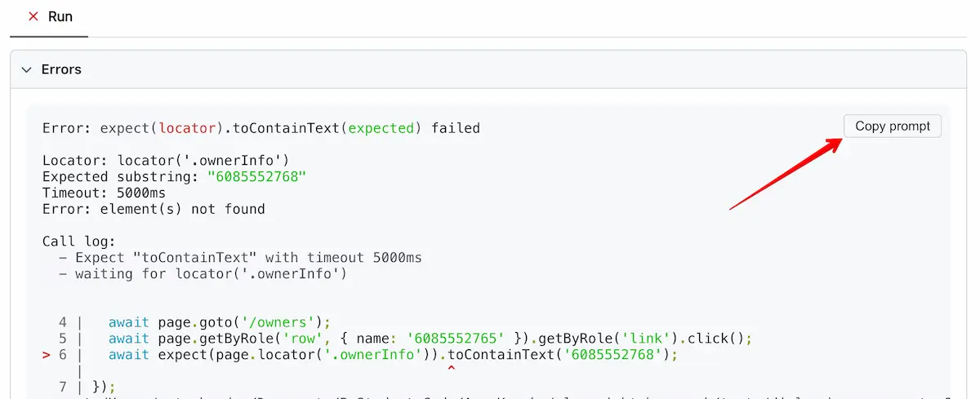
Task: Click the Expect "toContainText" call log entry
Action: 248,258
